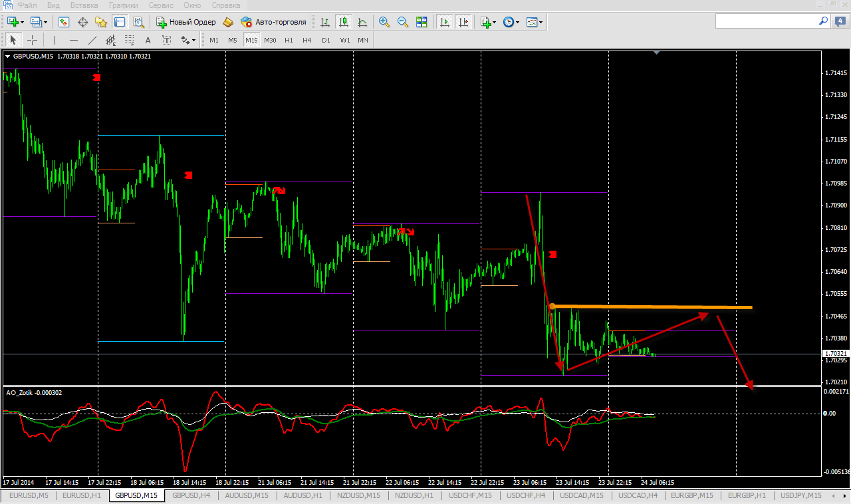The image size is (851, 504).
Task: Open the Periods clock dropdown
Action: coord(511,22)
